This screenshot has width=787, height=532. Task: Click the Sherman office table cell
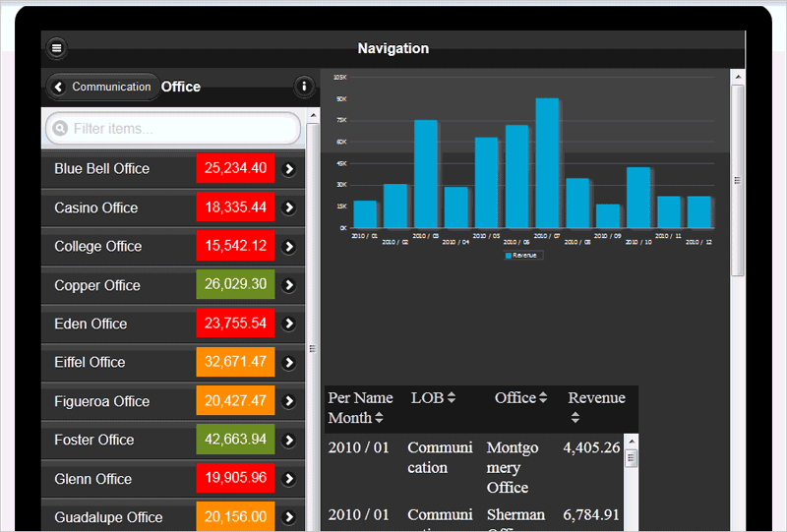[515, 519]
